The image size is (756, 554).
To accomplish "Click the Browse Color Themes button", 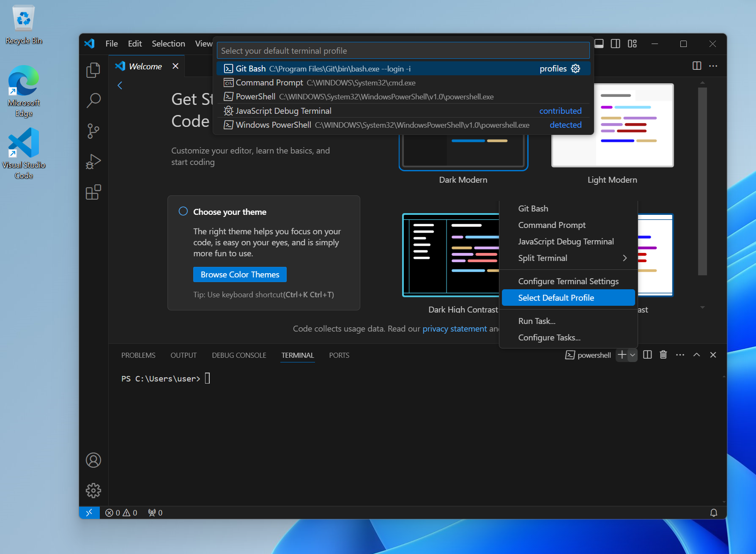I will click(x=240, y=274).
